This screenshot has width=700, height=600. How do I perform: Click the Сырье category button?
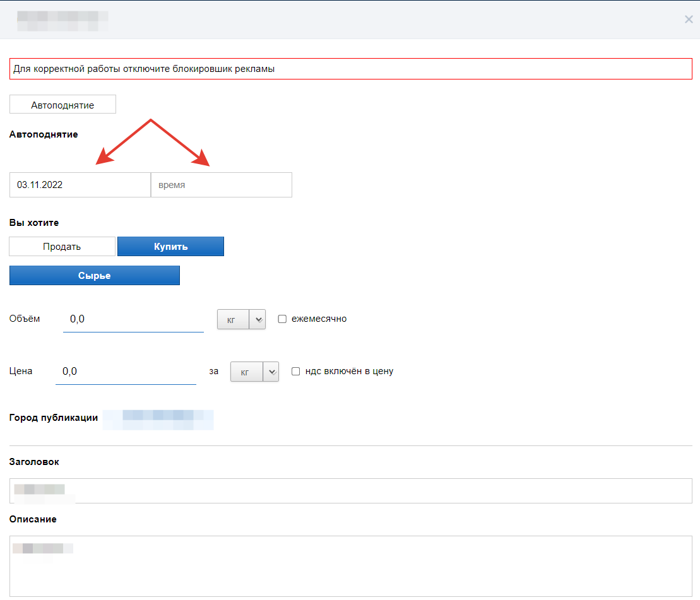[x=94, y=275]
